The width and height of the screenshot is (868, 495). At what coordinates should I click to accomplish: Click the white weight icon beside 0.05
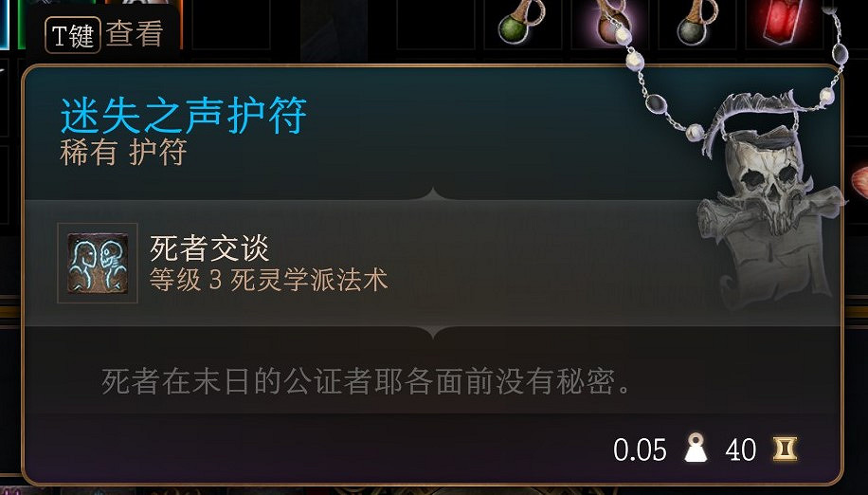click(696, 449)
